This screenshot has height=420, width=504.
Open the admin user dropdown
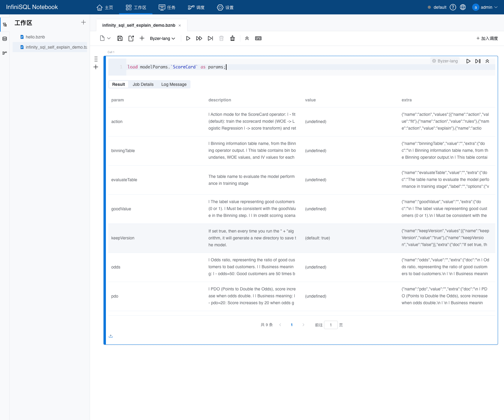click(x=485, y=7)
